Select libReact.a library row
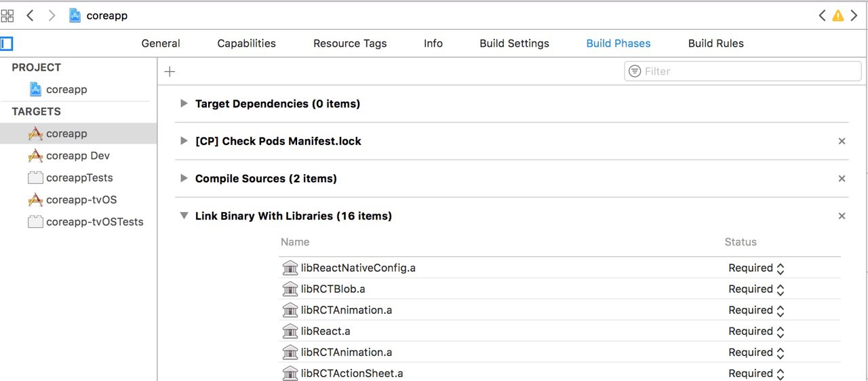 [x=559, y=331]
